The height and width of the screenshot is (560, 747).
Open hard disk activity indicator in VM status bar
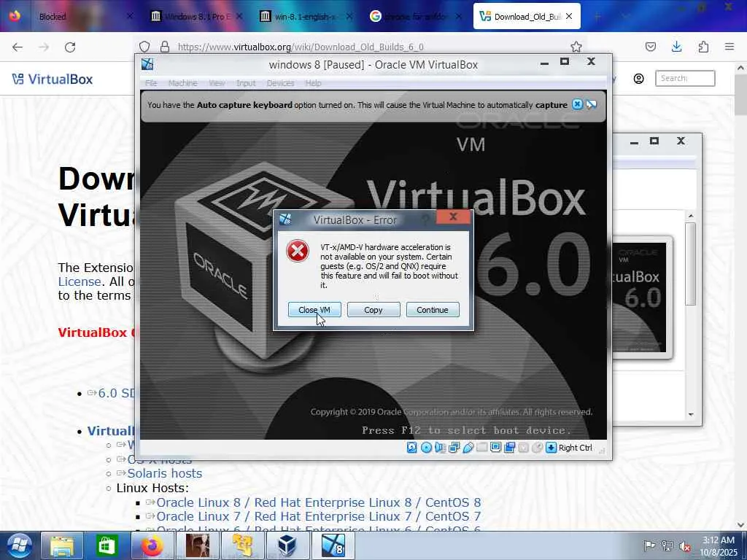click(x=412, y=448)
